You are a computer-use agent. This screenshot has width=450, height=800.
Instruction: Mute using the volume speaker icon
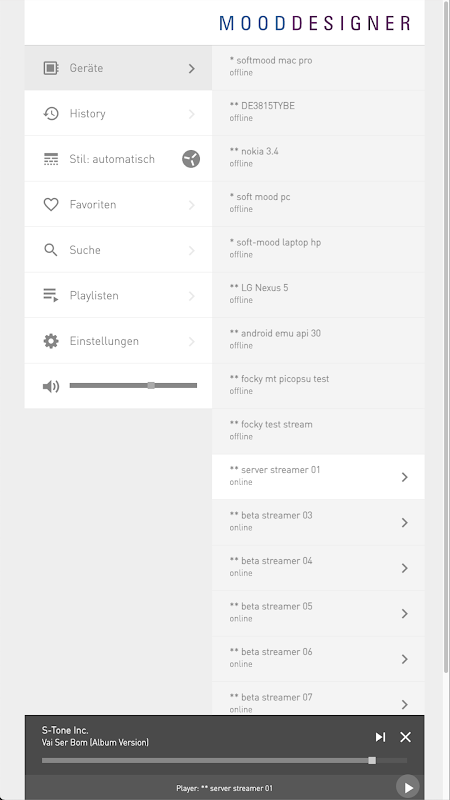click(x=51, y=386)
